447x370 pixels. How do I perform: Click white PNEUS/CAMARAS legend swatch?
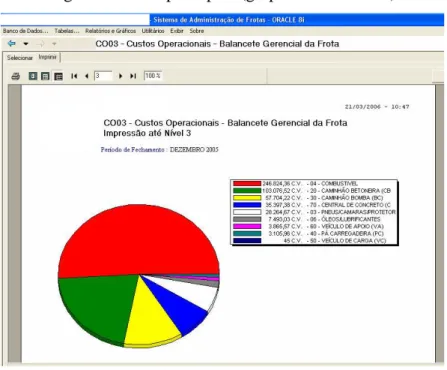[247, 212]
